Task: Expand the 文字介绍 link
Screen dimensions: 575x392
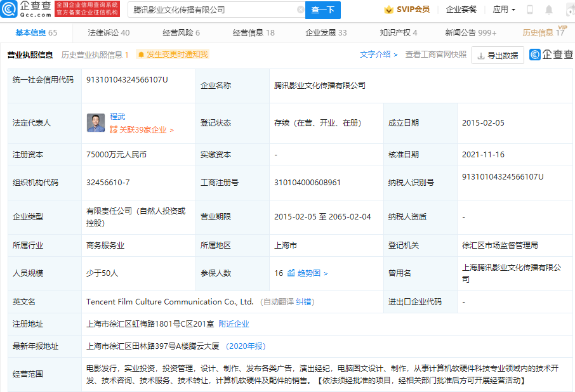Action: (378, 55)
